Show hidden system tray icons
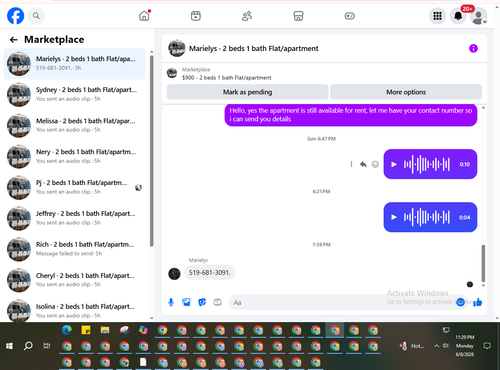The width and height of the screenshot is (500, 370). [x=436, y=346]
